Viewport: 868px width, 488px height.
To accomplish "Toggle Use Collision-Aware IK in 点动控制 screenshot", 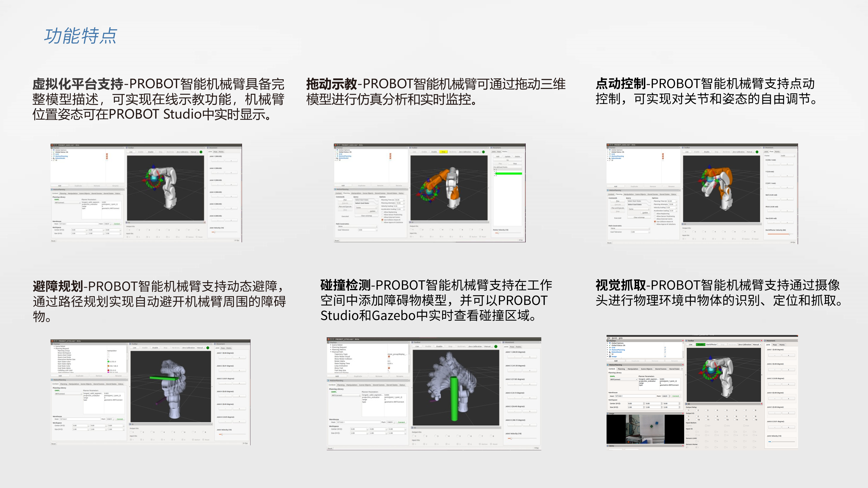I will click(655, 222).
